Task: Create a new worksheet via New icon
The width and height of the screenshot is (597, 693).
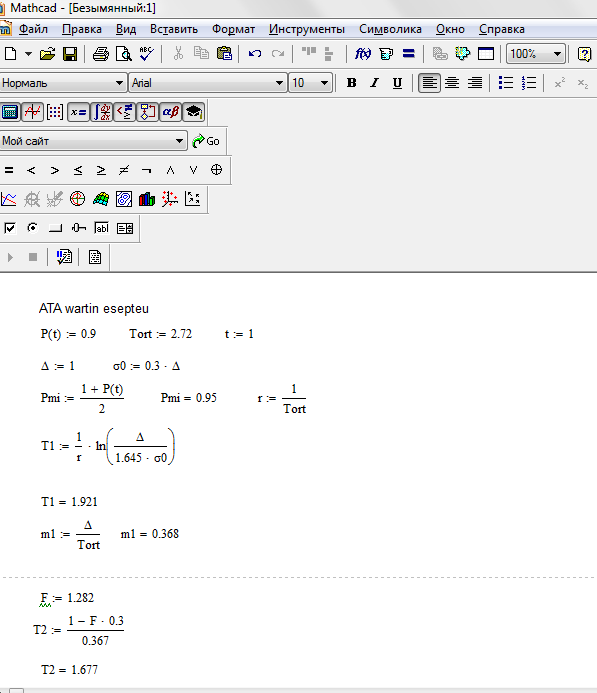Action: pos(10,54)
